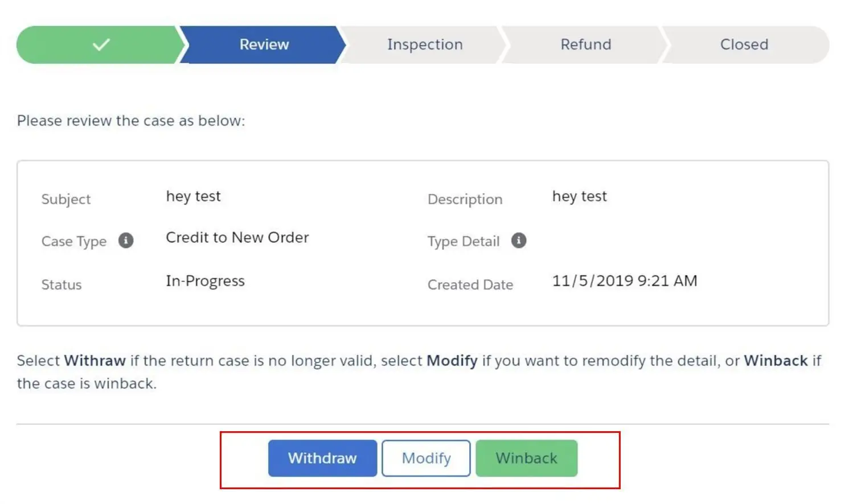
Task: Switch to the Refund stage
Action: coord(586,44)
